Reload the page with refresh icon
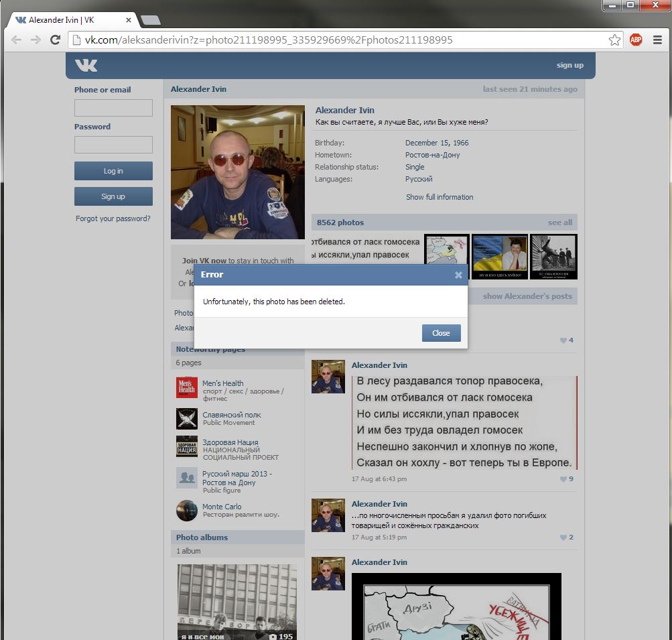Viewport: 672px width, 640px height. (56, 40)
